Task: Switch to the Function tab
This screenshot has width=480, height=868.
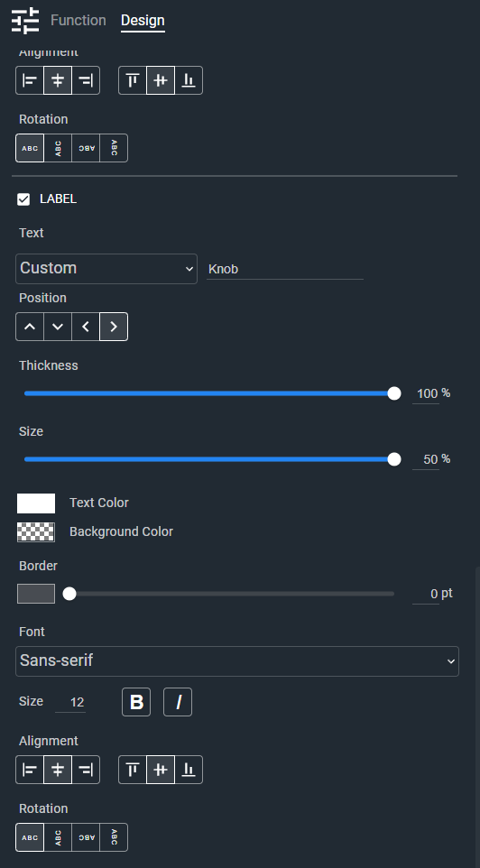Action: [x=78, y=21]
